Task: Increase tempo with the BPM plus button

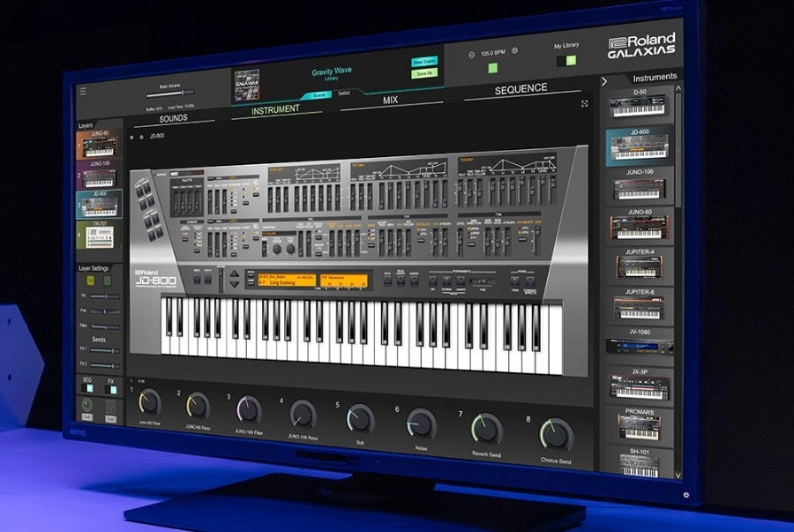Action: pos(514,50)
